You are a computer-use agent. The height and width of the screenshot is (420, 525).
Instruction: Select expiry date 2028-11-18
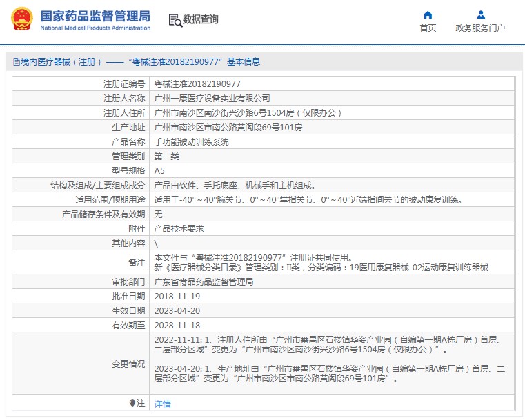[x=177, y=325]
